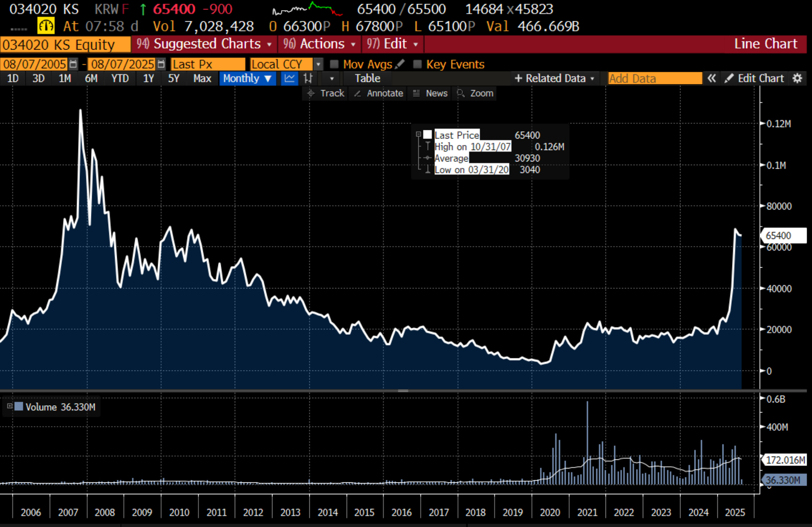Click the yellow gauge indicator icon
The width and height of the screenshot is (812, 527).
click(x=45, y=26)
